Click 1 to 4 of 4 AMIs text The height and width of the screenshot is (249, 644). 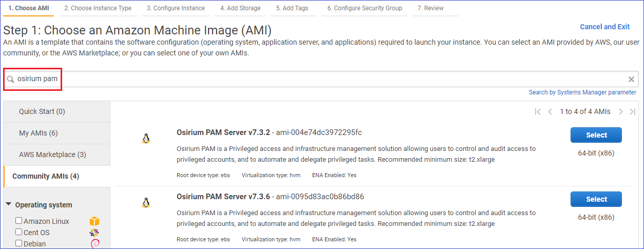click(585, 111)
